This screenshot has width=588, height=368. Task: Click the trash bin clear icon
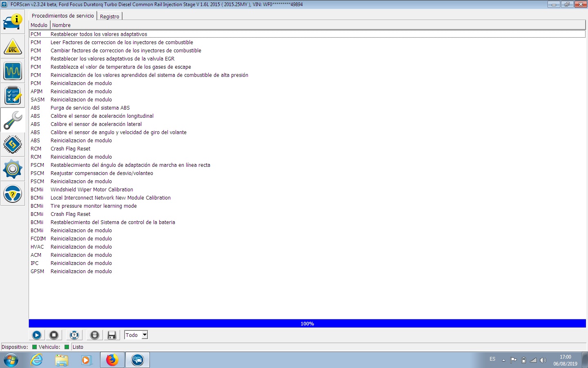tap(94, 335)
